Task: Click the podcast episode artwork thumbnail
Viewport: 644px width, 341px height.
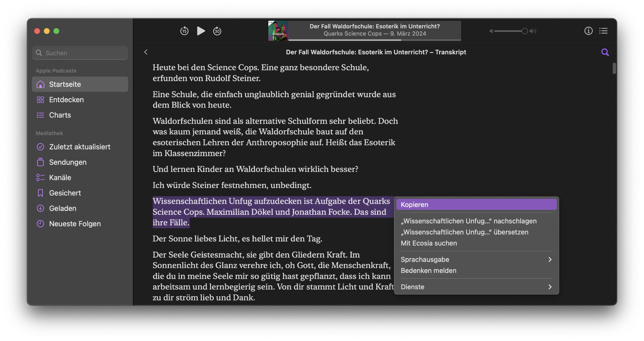Action: coord(278,31)
